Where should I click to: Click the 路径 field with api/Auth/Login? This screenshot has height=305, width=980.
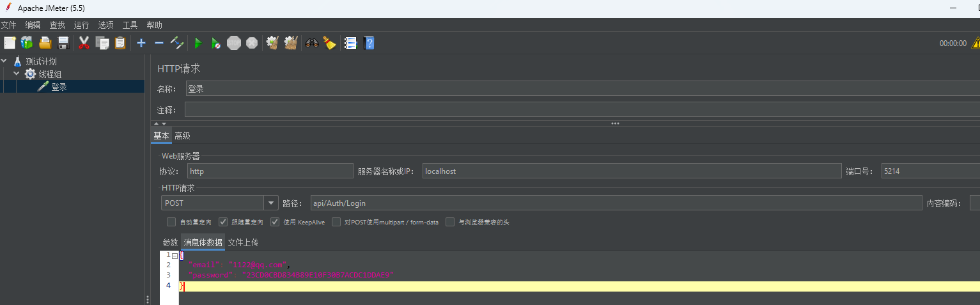616,203
